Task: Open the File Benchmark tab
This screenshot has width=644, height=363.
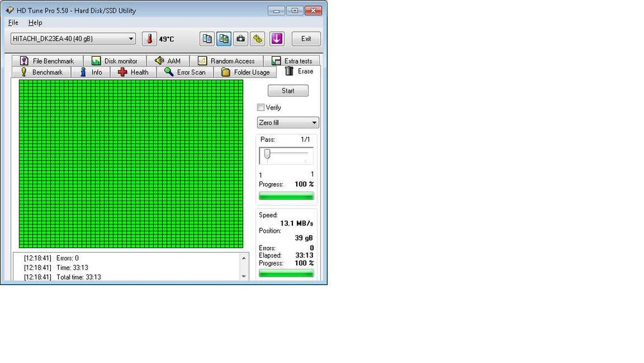Action: coord(48,61)
